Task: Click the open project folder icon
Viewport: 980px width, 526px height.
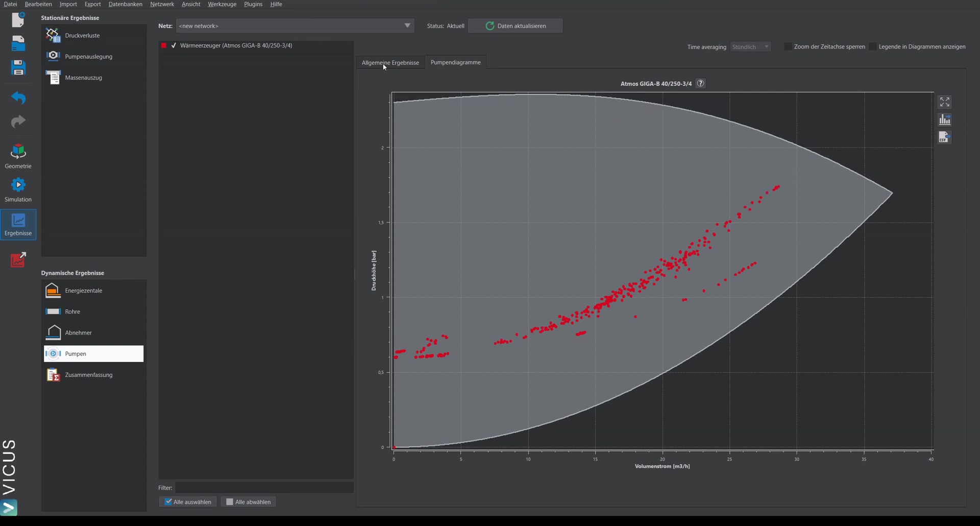Action: tap(18, 43)
